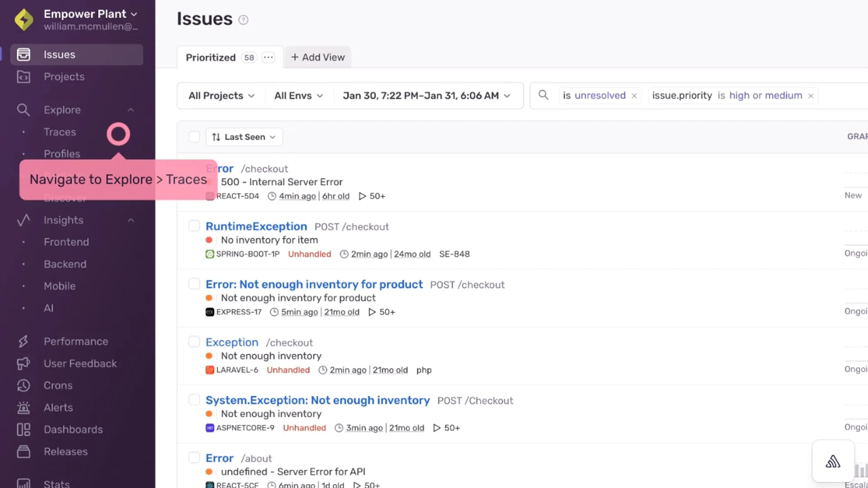Select the RuntimeException issue checkbox
Screen dimensions: 868x488
(194, 225)
